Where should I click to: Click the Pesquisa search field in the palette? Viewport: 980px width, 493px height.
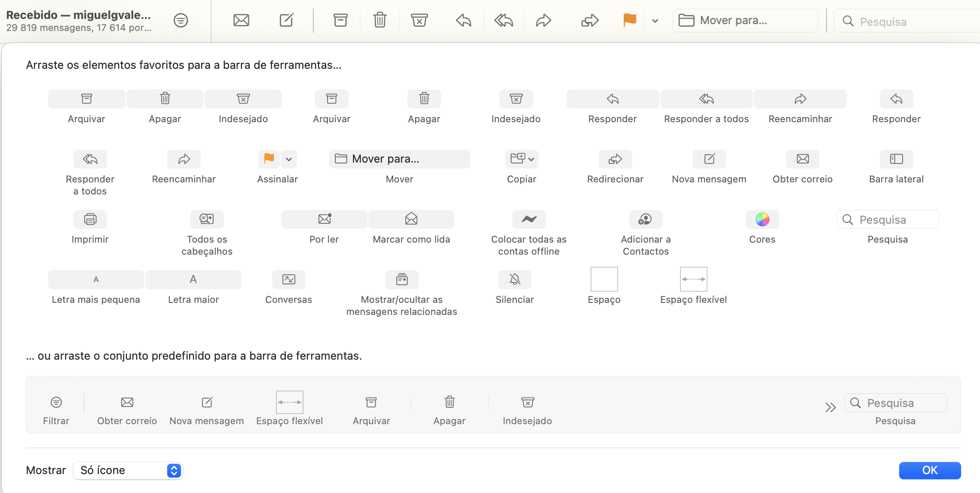pos(888,219)
